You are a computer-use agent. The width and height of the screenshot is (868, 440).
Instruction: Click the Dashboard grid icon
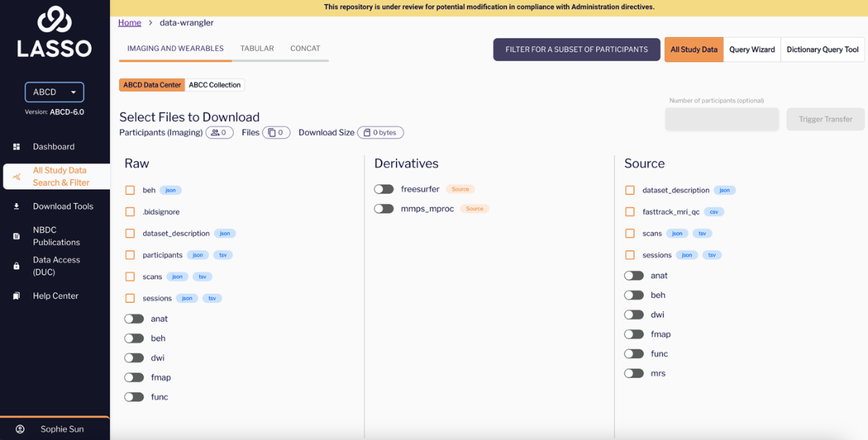coord(17,147)
